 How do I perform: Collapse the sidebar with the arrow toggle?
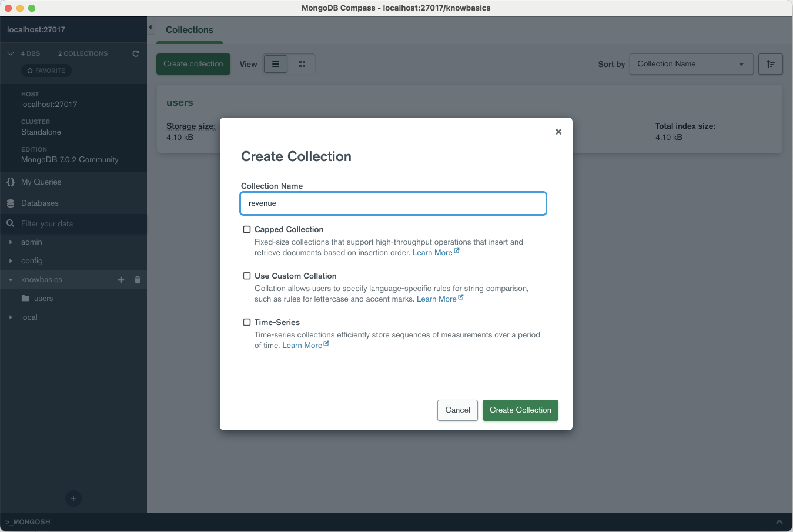(150, 28)
